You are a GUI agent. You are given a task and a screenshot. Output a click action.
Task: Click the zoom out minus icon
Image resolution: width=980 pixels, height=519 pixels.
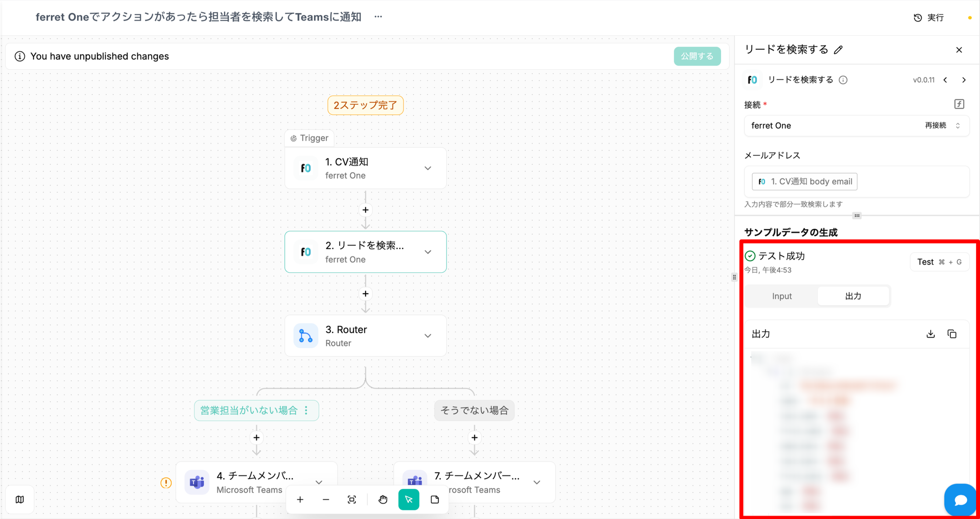326,500
